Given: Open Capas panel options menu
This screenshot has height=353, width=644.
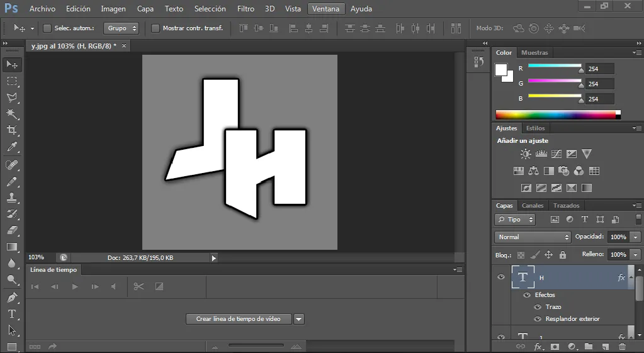Looking at the screenshot, I should (x=637, y=205).
